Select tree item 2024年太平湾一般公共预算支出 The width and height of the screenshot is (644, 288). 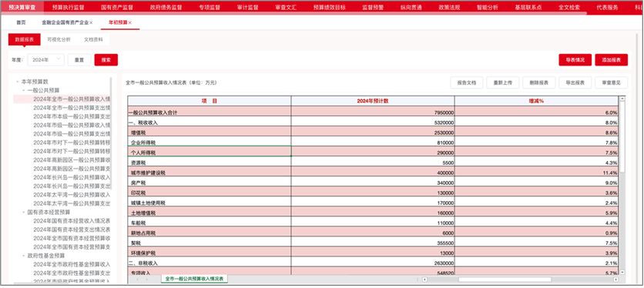click(72, 203)
